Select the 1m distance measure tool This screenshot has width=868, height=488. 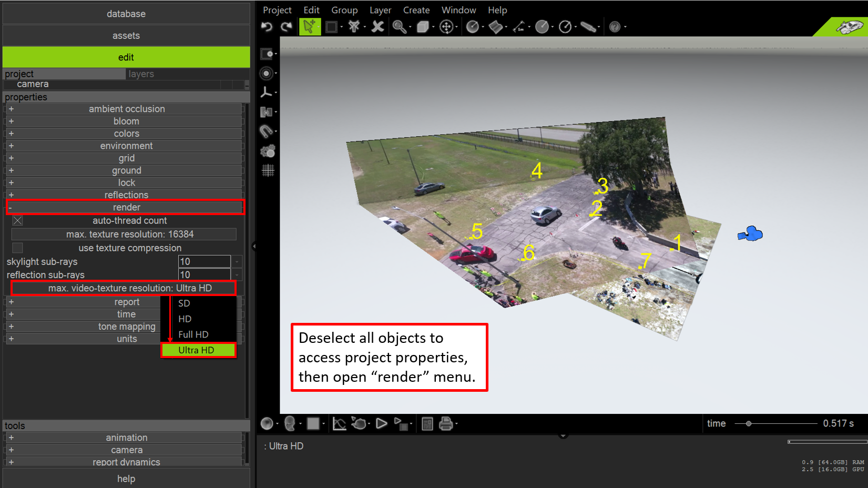[x=519, y=27]
